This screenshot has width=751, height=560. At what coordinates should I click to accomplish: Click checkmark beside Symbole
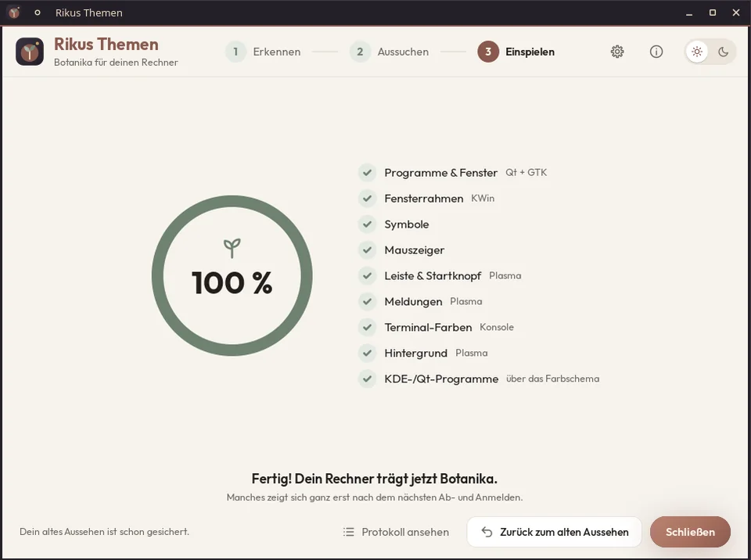(x=368, y=224)
